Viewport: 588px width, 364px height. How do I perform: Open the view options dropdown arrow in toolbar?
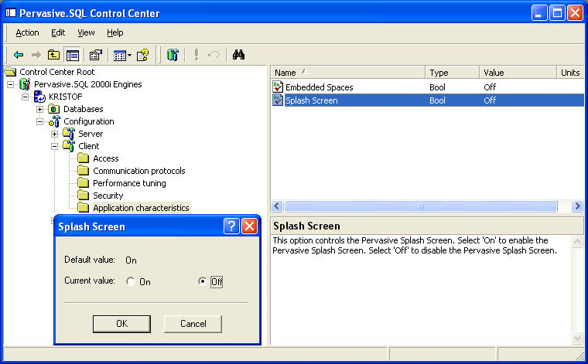tap(130, 56)
